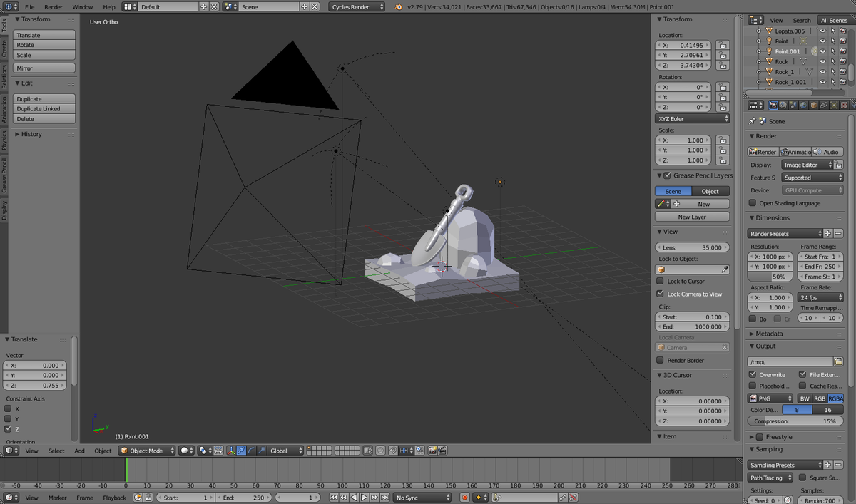Open the World properties tab icon
Screen dimensions: 856x504
click(x=803, y=105)
